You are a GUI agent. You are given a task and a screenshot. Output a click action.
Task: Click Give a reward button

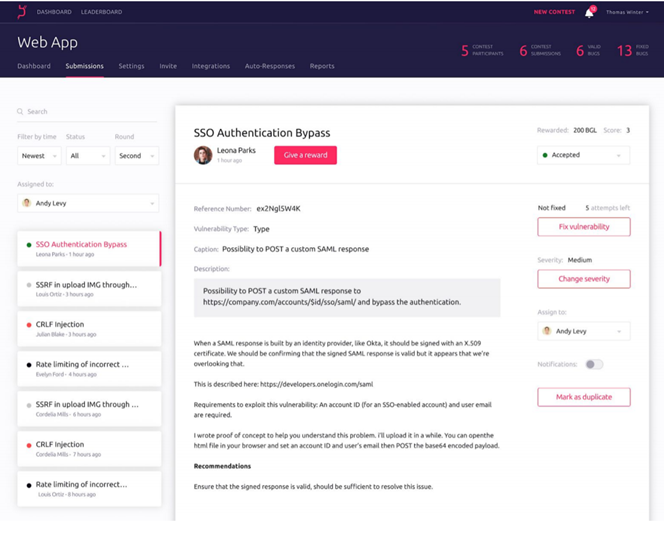tap(305, 155)
